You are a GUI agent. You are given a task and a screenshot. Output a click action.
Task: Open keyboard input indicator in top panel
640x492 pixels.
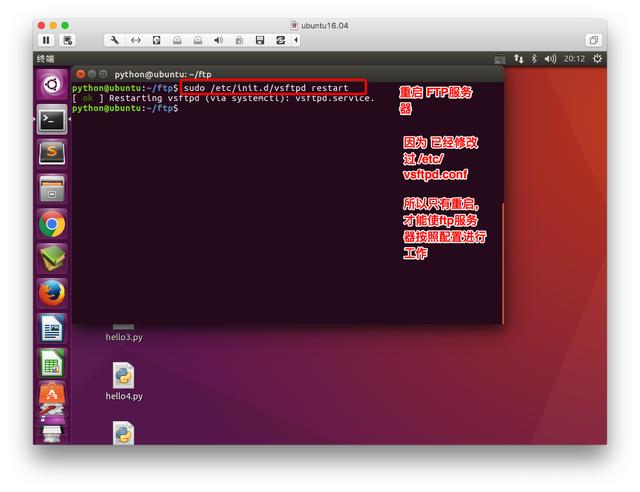499,59
